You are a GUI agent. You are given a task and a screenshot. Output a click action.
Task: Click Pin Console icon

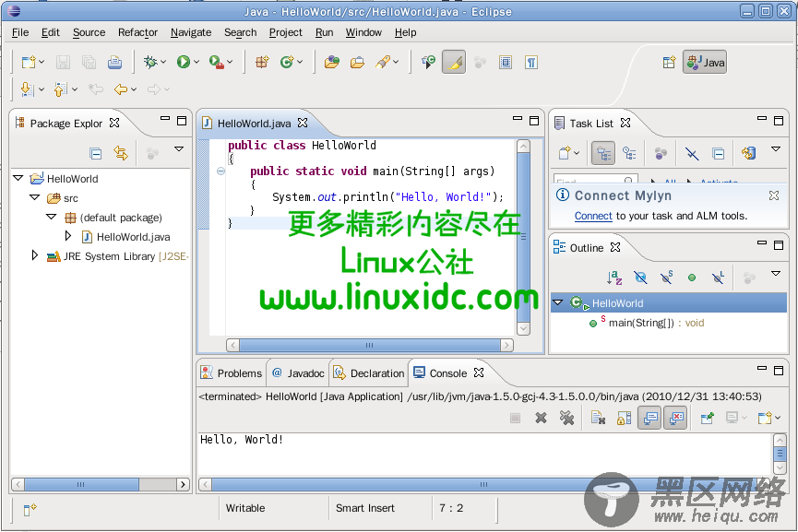707,418
